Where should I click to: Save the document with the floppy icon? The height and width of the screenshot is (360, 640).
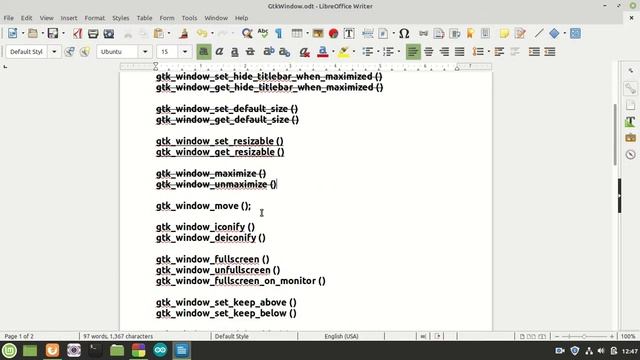tap(53, 33)
